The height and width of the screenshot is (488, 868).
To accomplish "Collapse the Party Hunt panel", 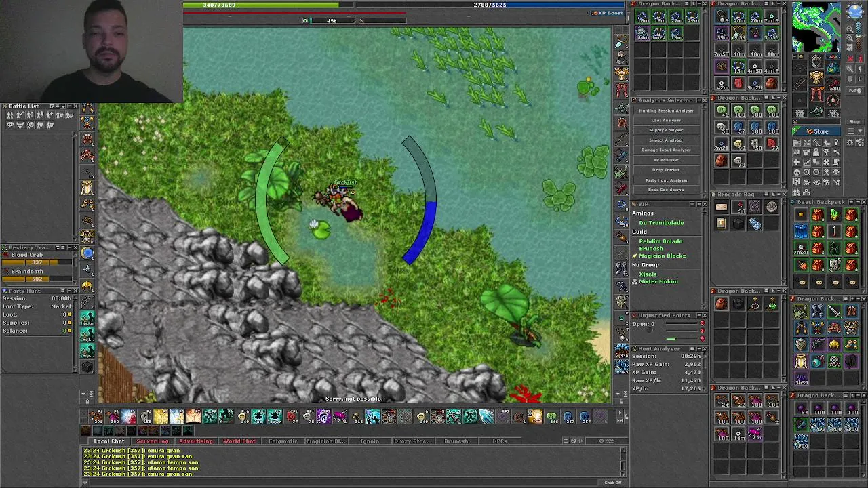I will (x=70, y=291).
